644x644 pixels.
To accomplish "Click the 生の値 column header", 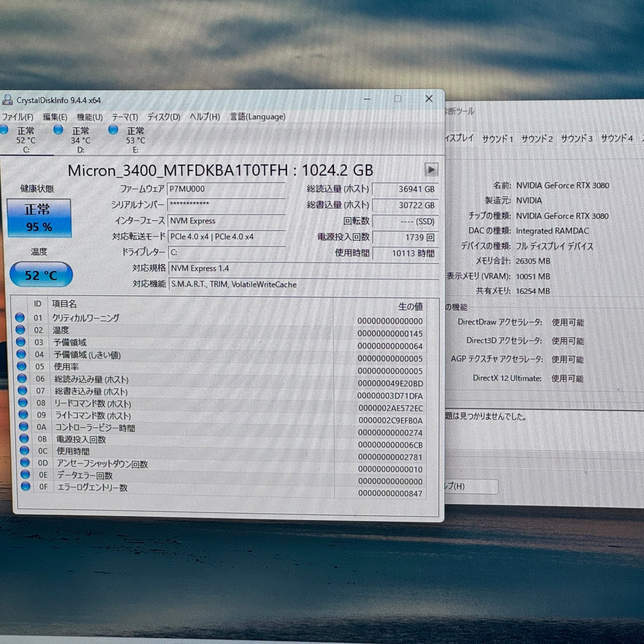I will pyautogui.click(x=410, y=307).
